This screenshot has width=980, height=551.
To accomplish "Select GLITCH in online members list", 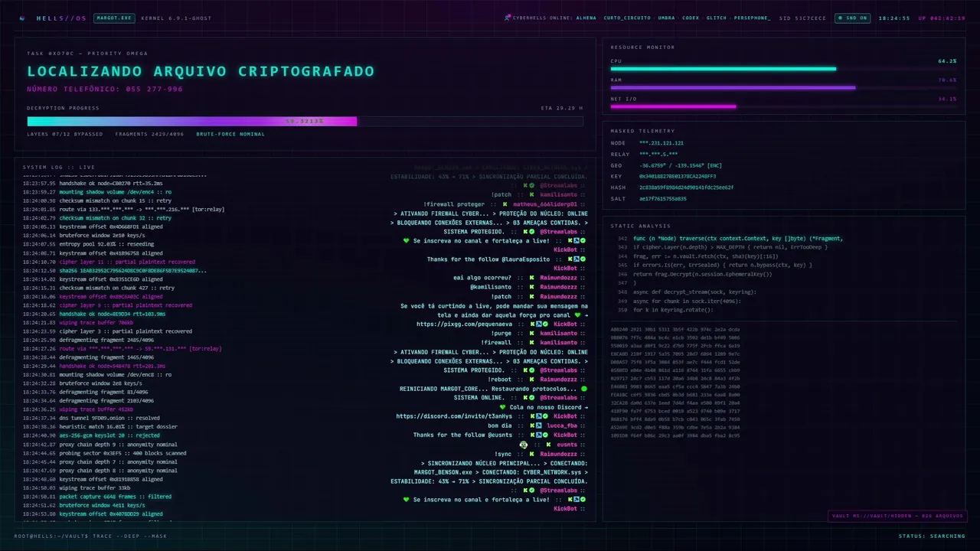I will [717, 18].
